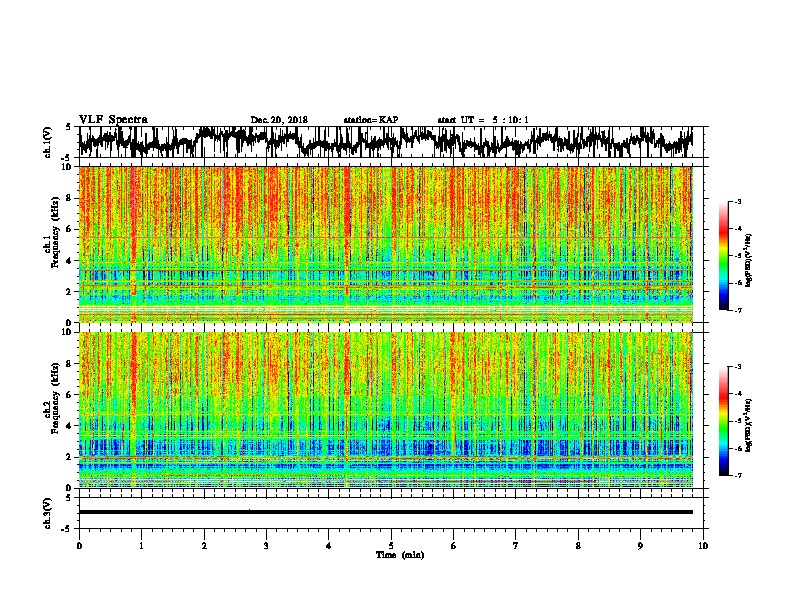Click time axis tick label "4"
The height and width of the screenshot is (612, 792).
point(329,546)
